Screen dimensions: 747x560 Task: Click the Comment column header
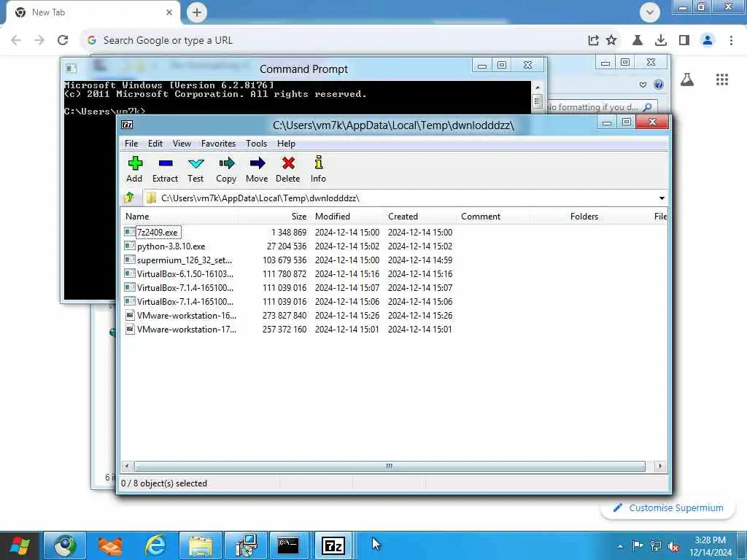click(493, 216)
